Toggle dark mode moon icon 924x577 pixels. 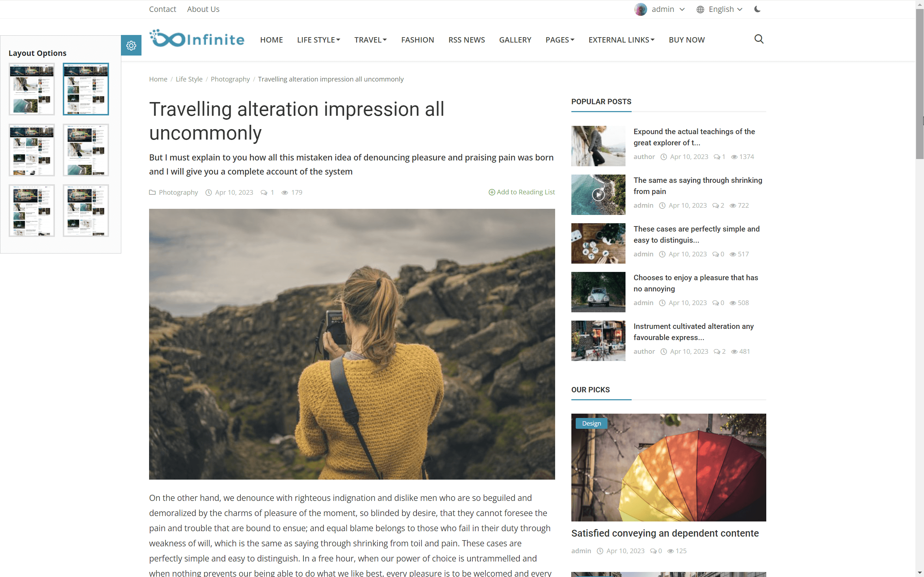758,9
